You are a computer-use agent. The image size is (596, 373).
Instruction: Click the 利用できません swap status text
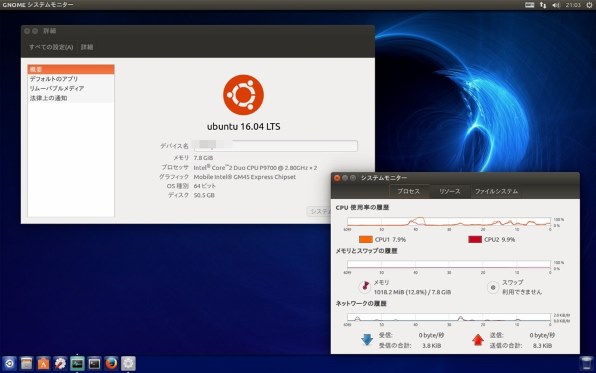[x=522, y=292]
